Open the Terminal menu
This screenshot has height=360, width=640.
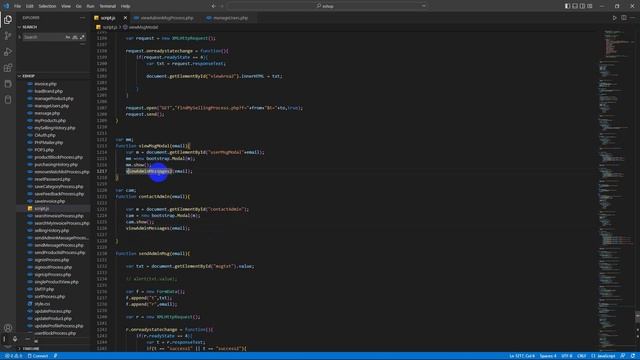tap(108, 6)
